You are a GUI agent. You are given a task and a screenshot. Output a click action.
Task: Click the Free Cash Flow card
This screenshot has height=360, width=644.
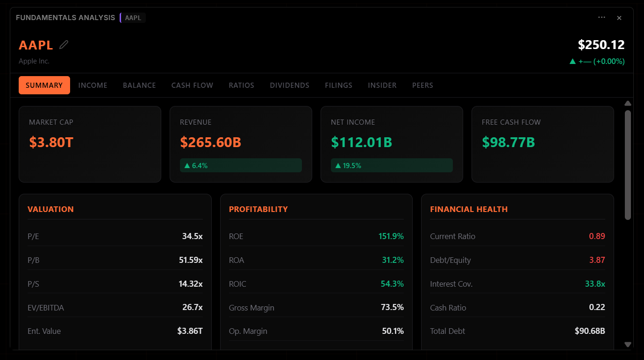click(543, 144)
